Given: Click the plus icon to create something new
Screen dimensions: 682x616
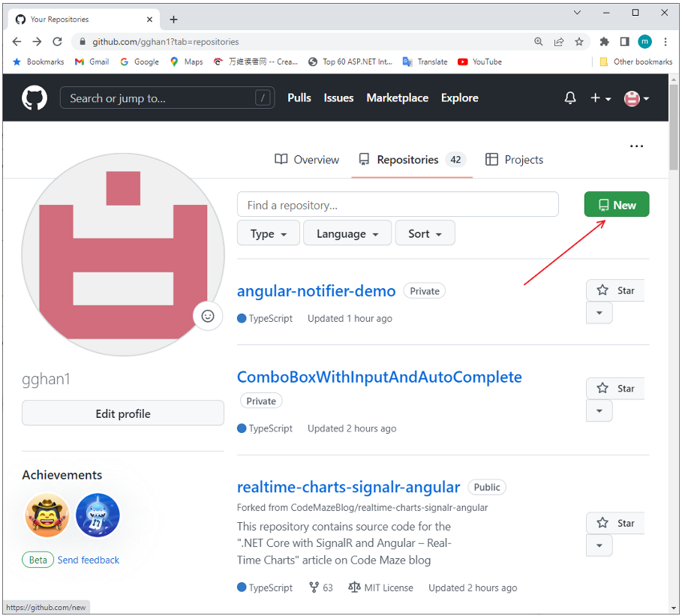Looking at the screenshot, I should (595, 98).
